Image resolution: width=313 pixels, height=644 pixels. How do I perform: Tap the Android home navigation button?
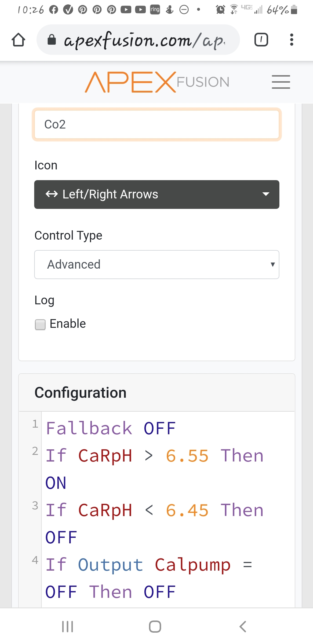(x=155, y=627)
